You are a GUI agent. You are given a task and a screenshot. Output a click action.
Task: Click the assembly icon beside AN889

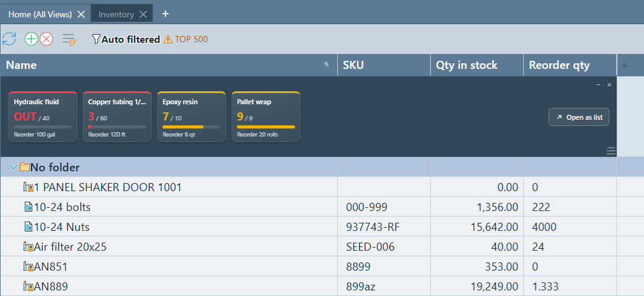click(x=29, y=285)
